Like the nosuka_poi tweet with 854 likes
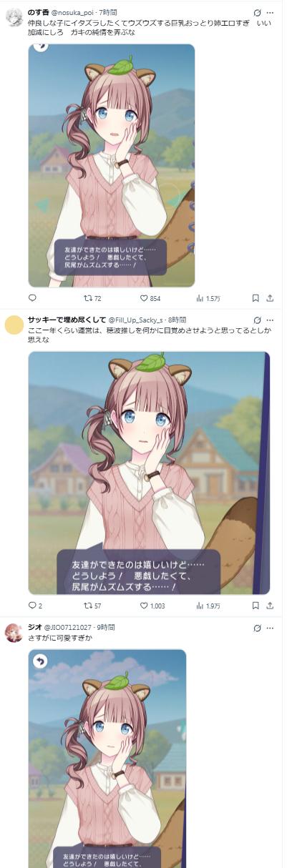The height and width of the screenshot is (868, 287). pos(150,298)
